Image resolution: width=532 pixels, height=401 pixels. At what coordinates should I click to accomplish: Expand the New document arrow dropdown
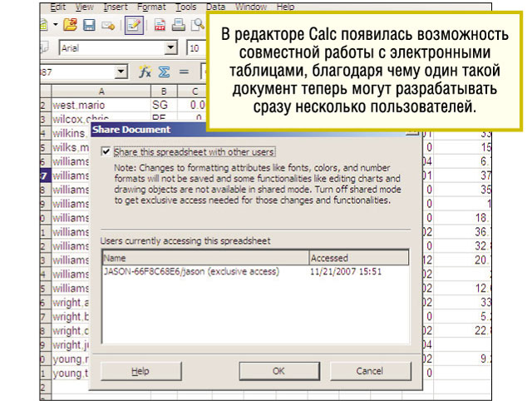point(56,25)
